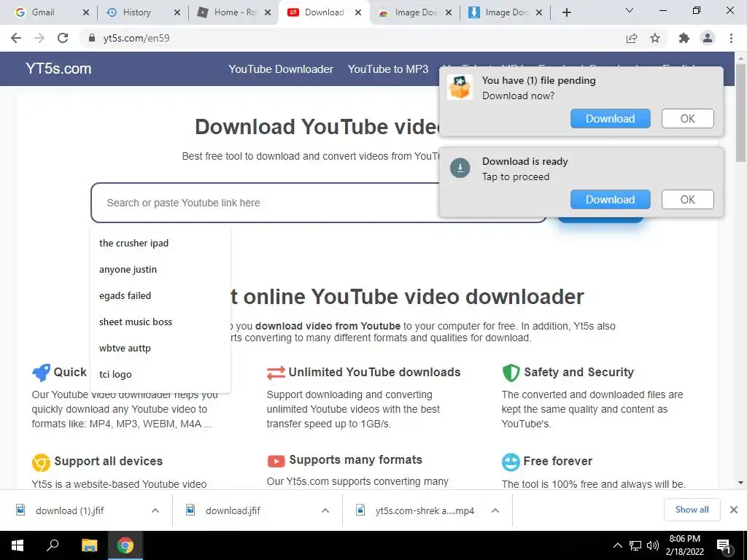Viewport: 747px width, 560px height.
Task: Switch to the first Image Download tab
Action: tap(415, 12)
